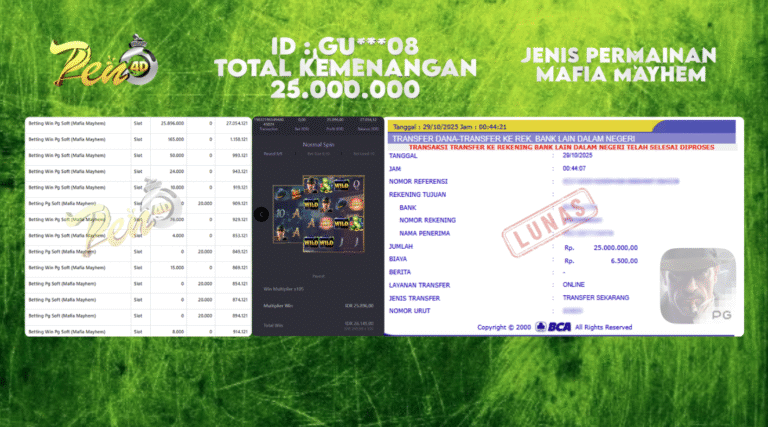
Task: Click the 993.121 balance cell
Action: [240, 155]
